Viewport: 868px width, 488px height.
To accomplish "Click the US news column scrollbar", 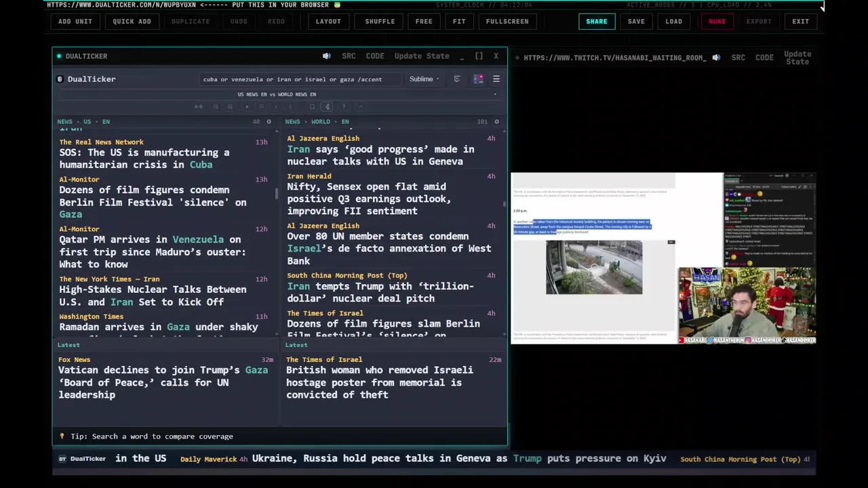I will (x=276, y=194).
